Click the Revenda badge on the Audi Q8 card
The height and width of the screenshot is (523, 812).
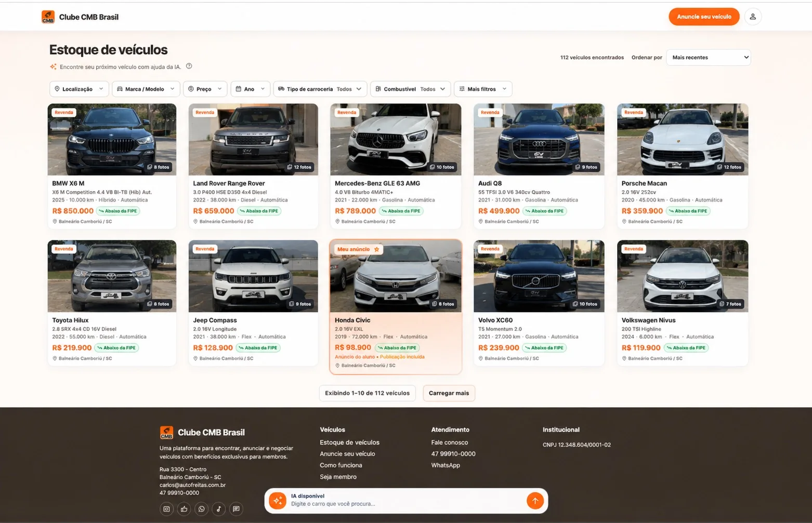coord(490,112)
